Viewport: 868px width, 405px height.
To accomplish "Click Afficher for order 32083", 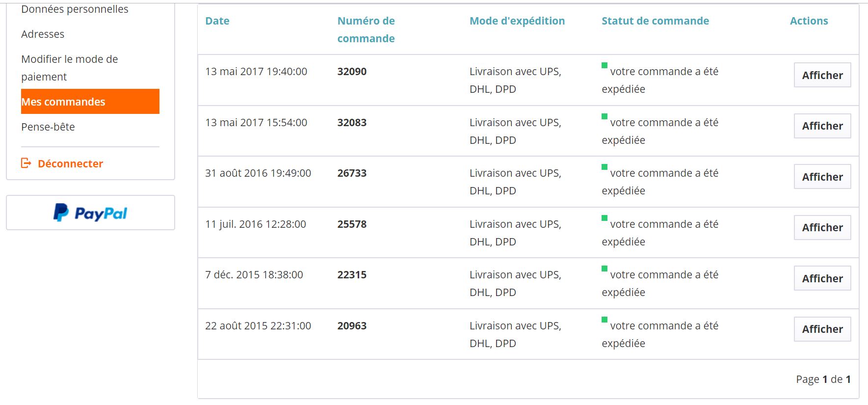I will 822,126.
